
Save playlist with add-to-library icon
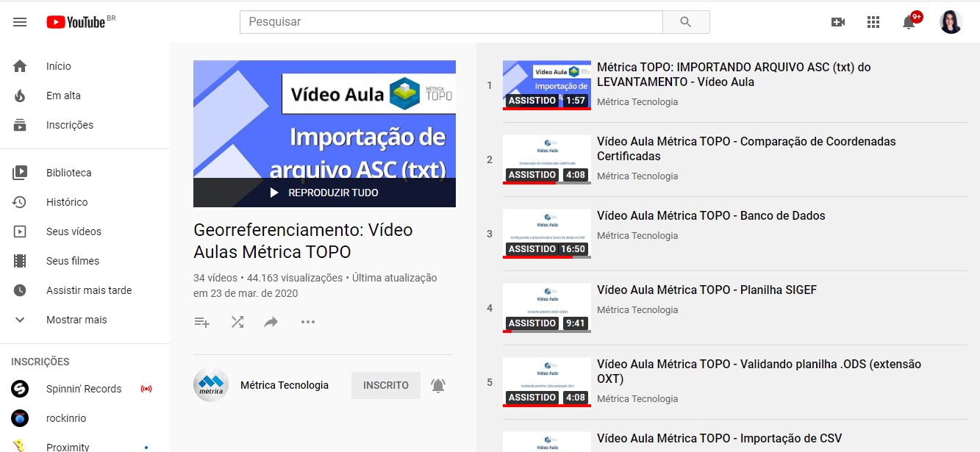tap(202, 322)
